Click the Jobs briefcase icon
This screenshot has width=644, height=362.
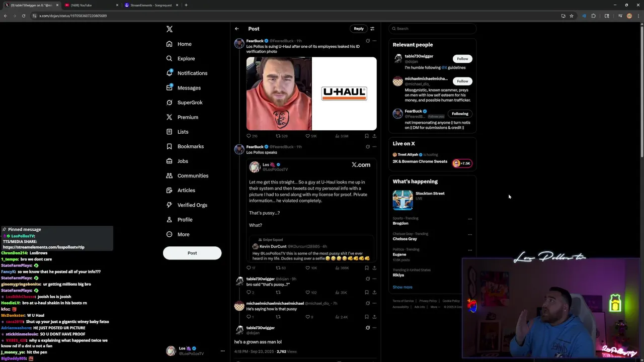pyautogui.click(x=169, y=161)
